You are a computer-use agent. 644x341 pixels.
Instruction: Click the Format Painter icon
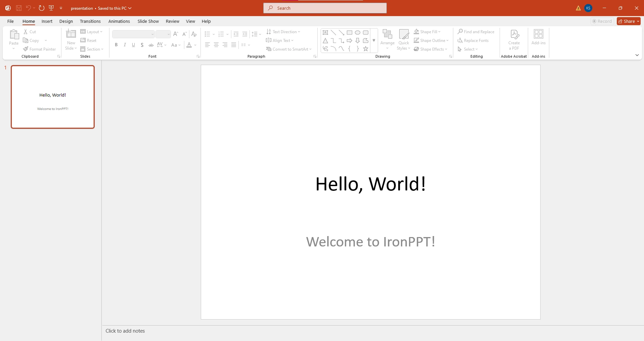tap(26, 49)
